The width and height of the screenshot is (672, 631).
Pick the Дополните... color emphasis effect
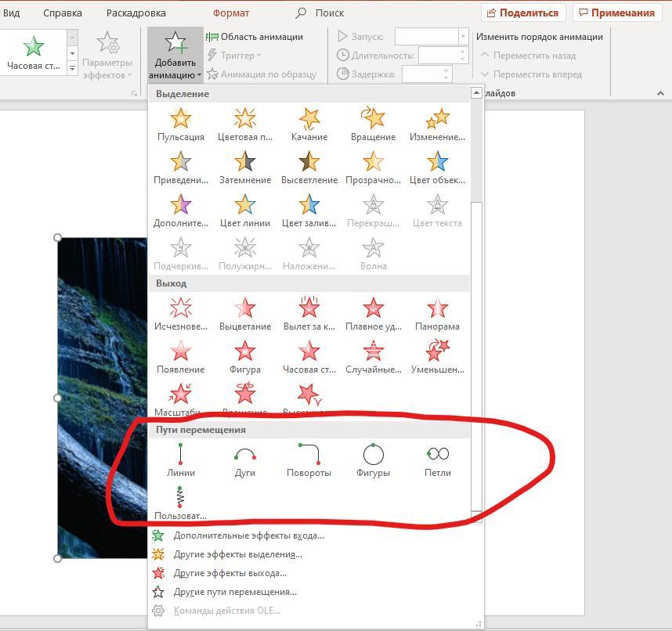point(180,211)
